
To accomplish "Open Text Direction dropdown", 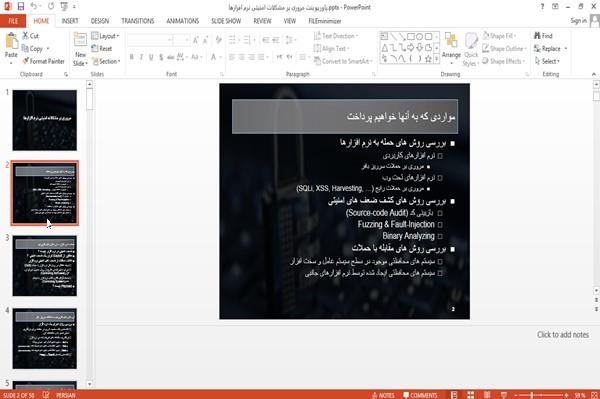I will point(336,36).
